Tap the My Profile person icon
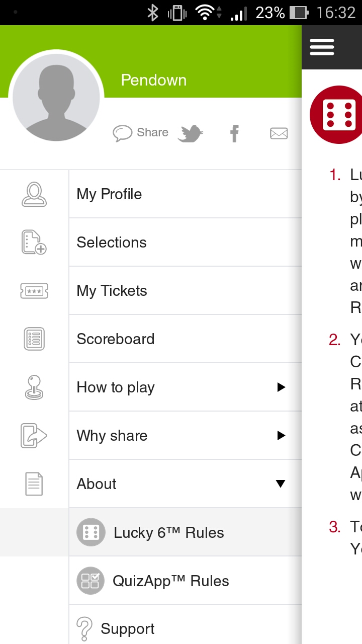This screenshot has width=362, height=644. (x=34, y=194)
